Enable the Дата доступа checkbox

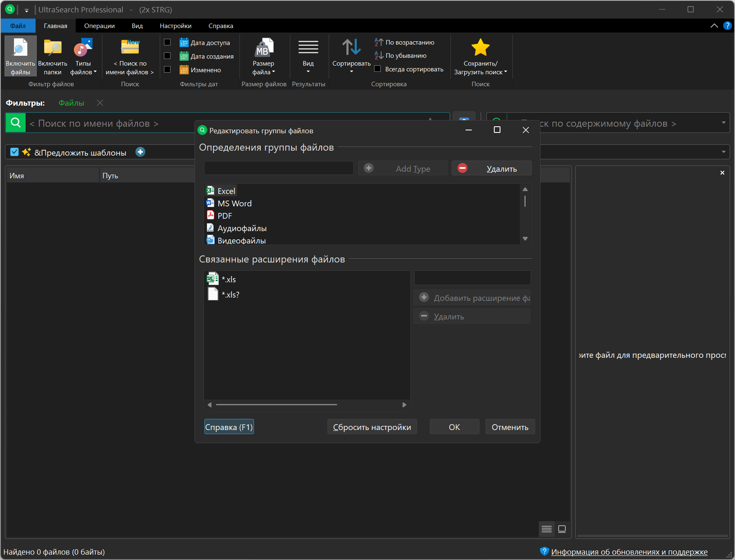(x=167, y=42)
